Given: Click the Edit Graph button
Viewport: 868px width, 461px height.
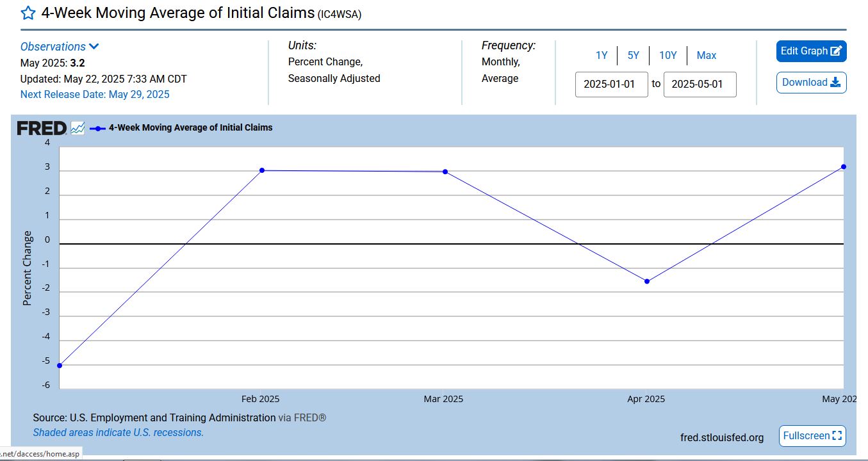Looking at the screenshot, I should click(811, 51).
